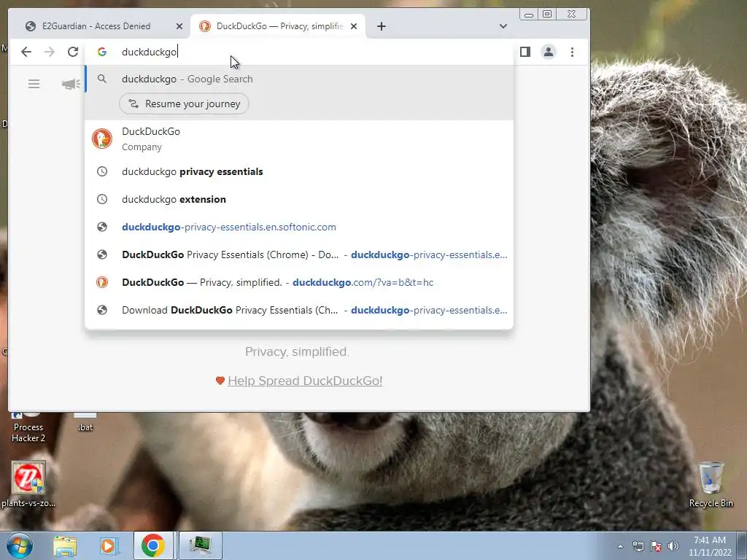This screenshot has height=560, width=747.
Task: Click Chrome icon in taskbar
Action: point(153,545)
